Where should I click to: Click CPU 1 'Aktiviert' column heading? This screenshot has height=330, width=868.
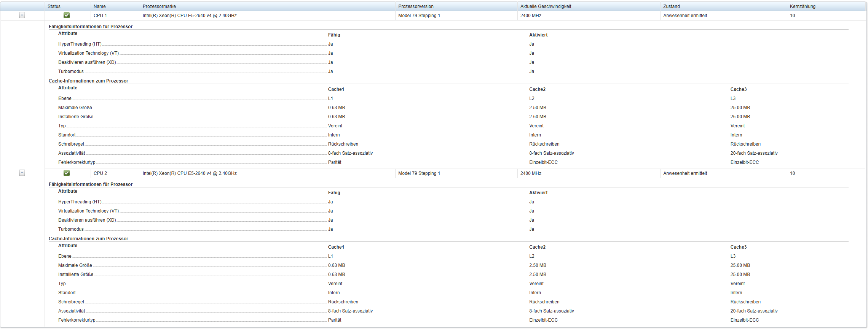click(538, 35)
